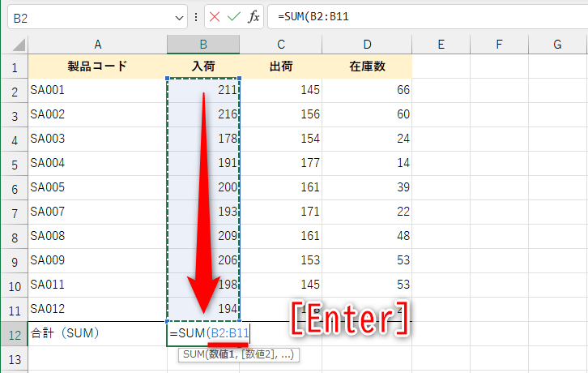Viewport: 588px width, 373px height.
Task: Select column B header
Action: tap(203, 45)
